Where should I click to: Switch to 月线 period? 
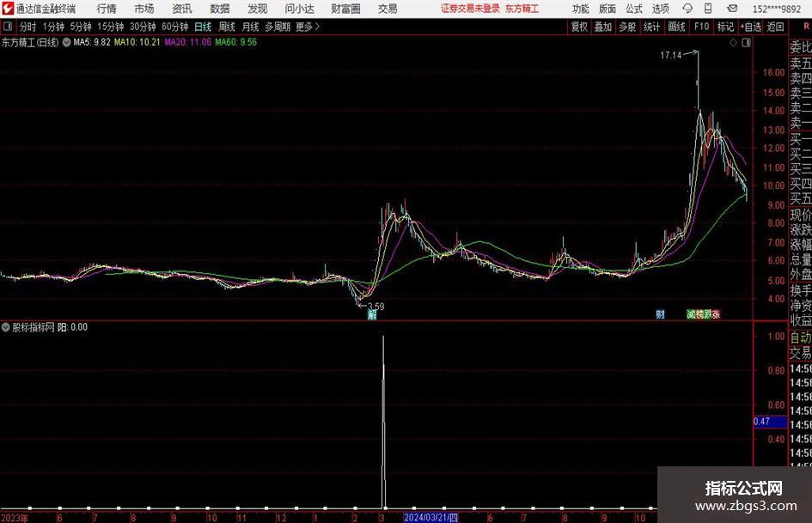click(x=250, y=27)
